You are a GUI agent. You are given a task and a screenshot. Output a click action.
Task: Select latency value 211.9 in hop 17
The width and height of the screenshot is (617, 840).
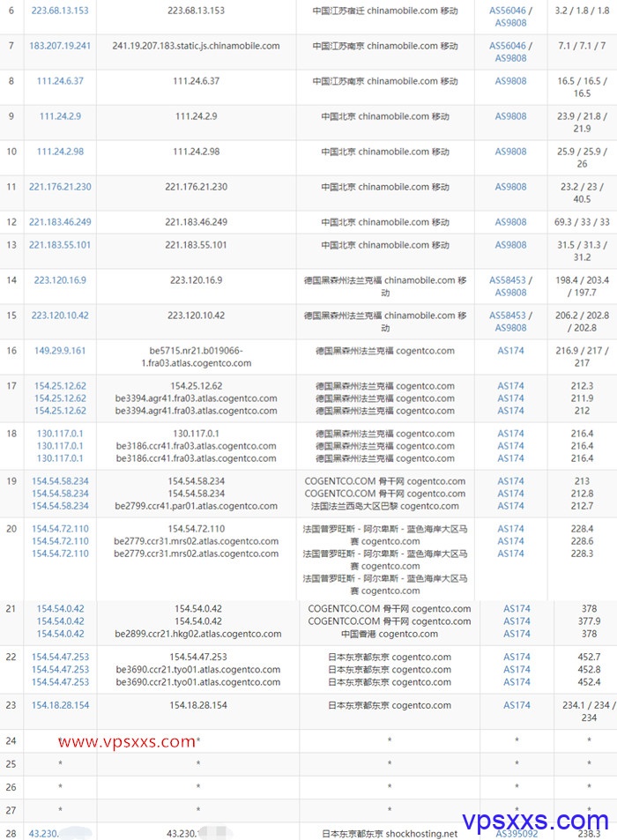(583, 398)
